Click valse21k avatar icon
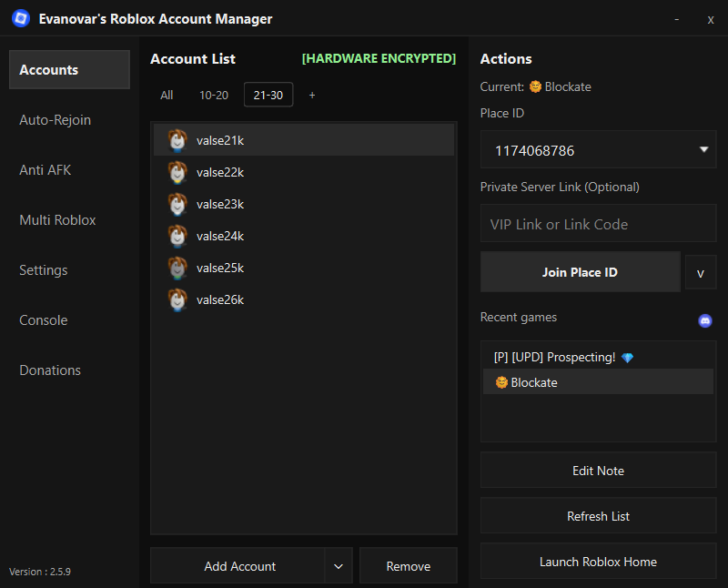The width and height of the screenshot is (728, 588). (177, 140)
